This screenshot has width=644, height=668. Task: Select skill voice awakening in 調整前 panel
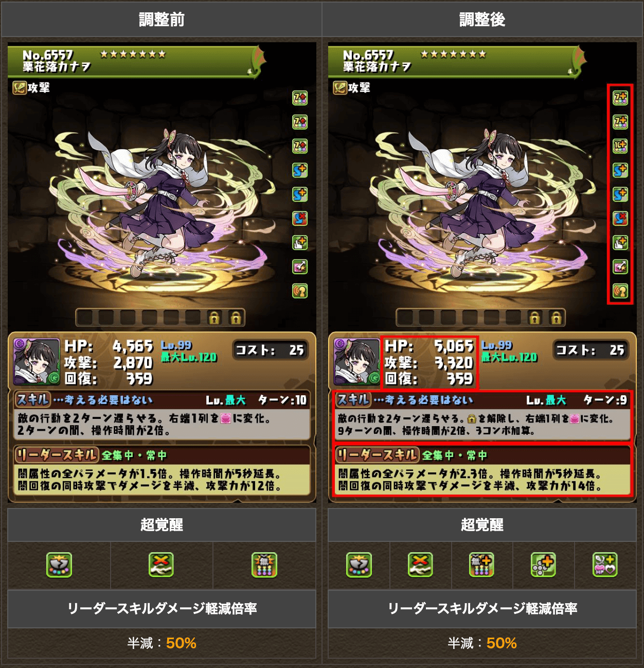(299, 291)
